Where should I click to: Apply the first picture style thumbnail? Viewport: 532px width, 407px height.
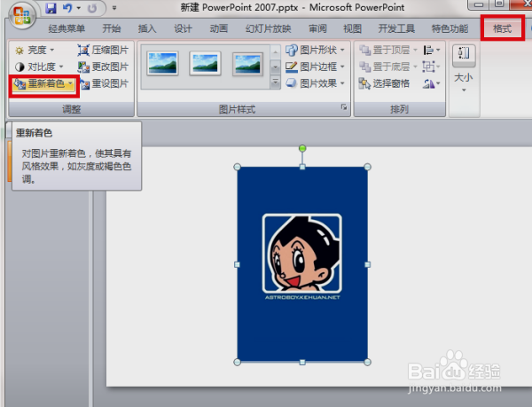click(x=162, y=64)
